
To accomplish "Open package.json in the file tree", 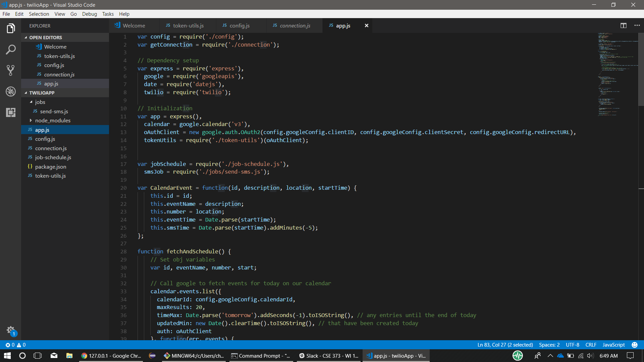I will [x=50, y=167].
